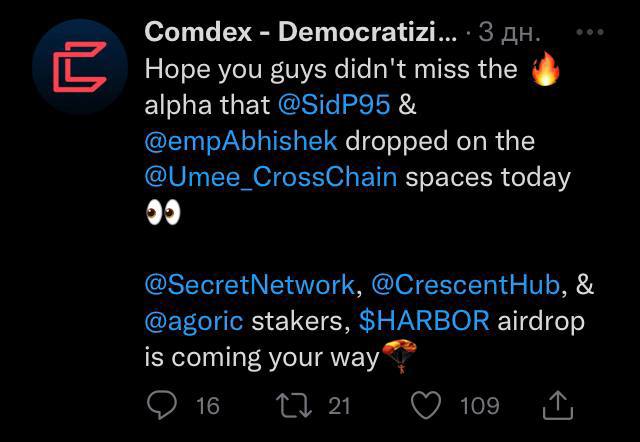The height and width of the screenshot is (442, 640).
Task: Open the @Umee_CrossChain mention
Action: click(x=271, y=178)
